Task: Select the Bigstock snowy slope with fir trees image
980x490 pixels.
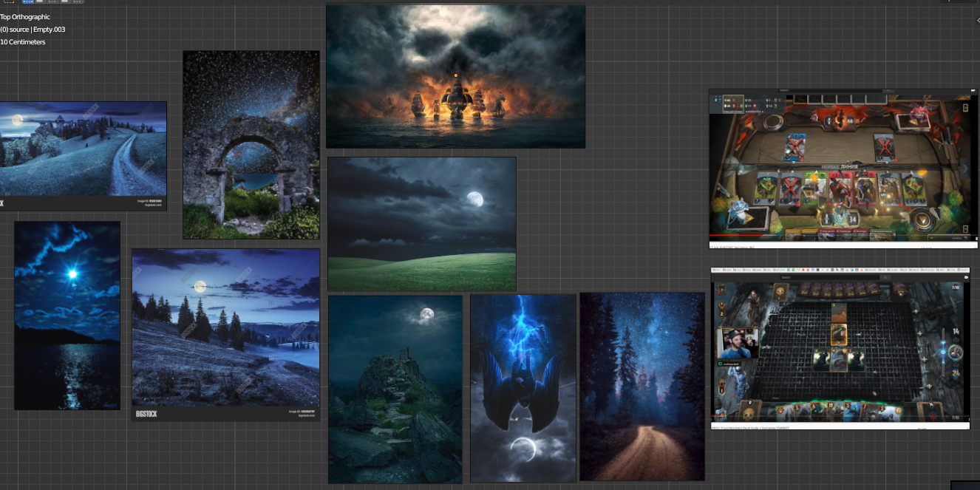Action: 226,335
